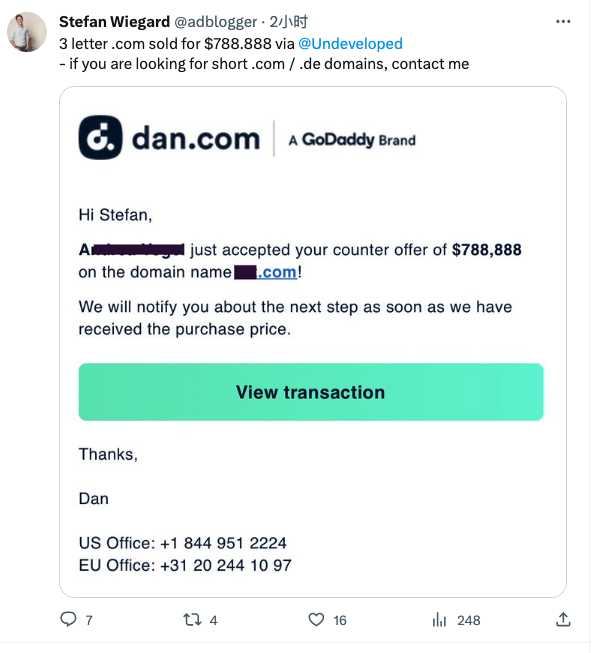Open Stefan Wiegard's profile avatar
The image size is (601, 653).
27,32
